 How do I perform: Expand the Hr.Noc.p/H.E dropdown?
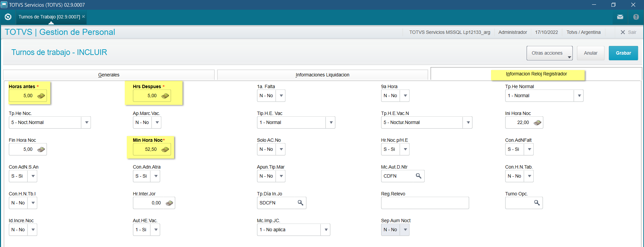coord(405,149)
